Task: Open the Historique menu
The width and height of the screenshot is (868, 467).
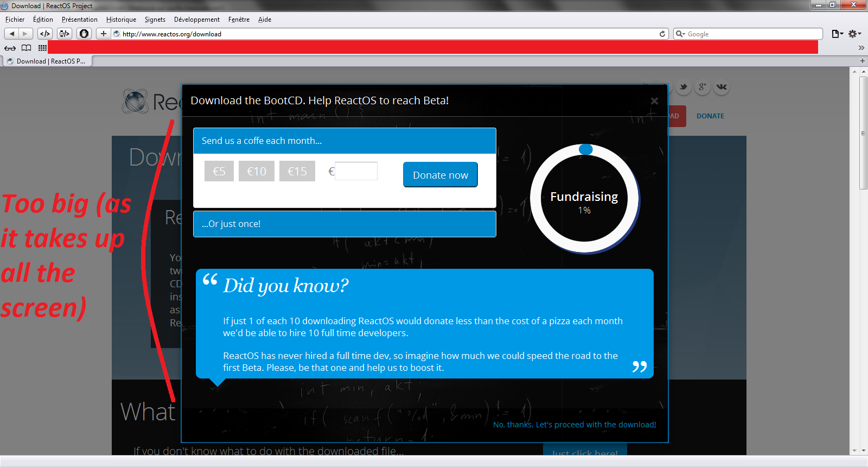Action: tap(121, 20)
